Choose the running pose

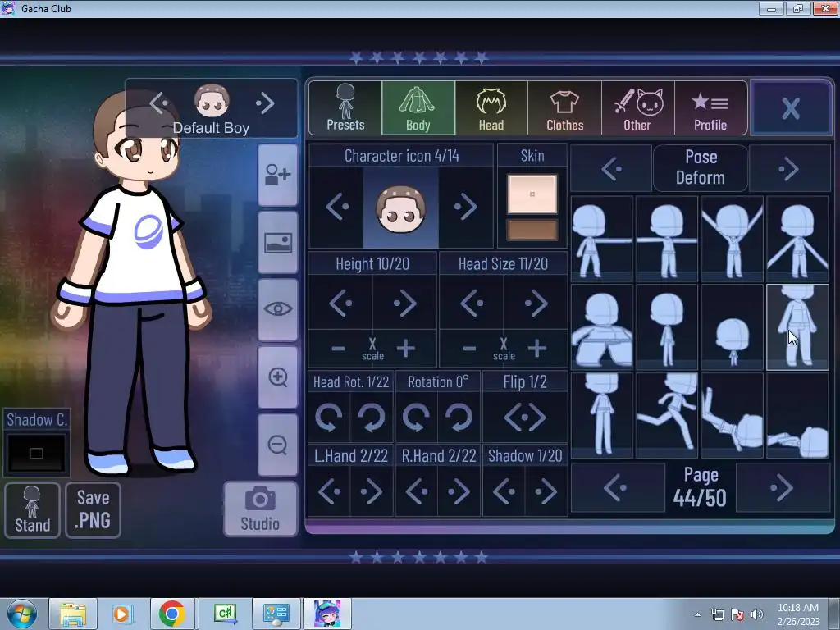(667, 416)
